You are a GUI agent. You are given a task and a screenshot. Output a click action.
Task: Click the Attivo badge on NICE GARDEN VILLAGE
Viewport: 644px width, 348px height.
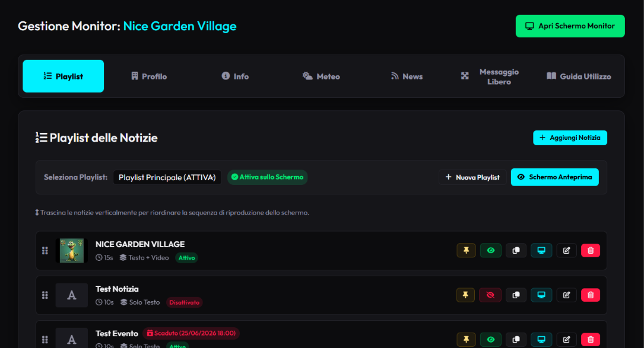click(186, 258)
